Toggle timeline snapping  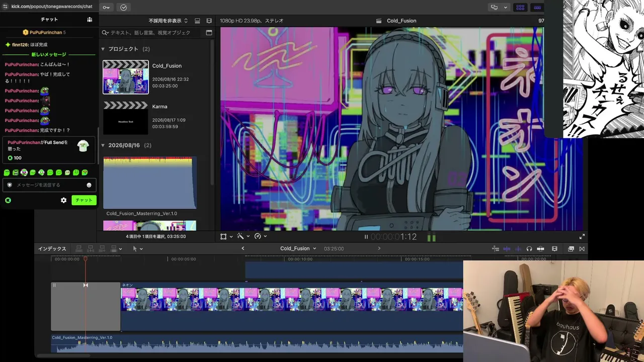[x=540, y=249]
